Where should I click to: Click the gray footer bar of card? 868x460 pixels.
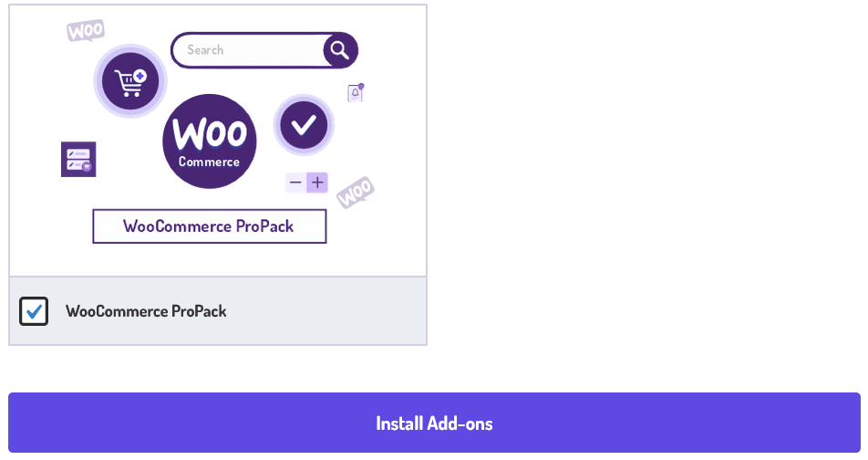coord(218,311)
